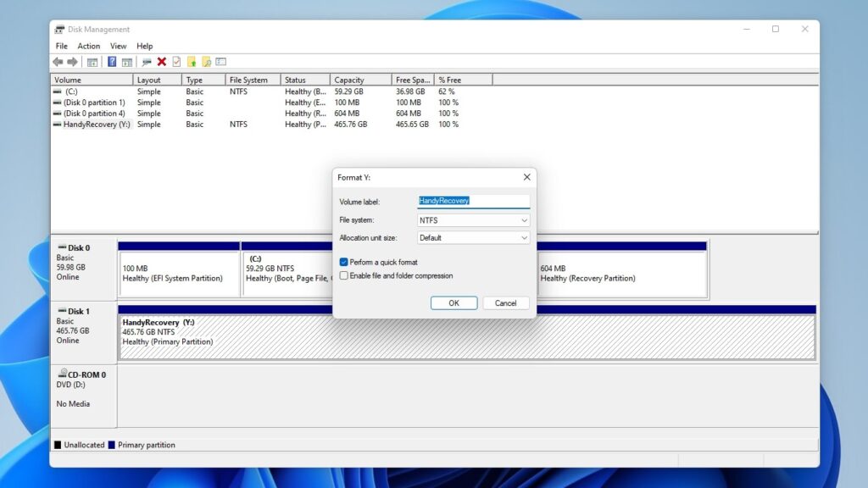The width and height of the screenshot is (868, 488).
Task: Click the Disk 0 drive icon
Action: point(62,247)
